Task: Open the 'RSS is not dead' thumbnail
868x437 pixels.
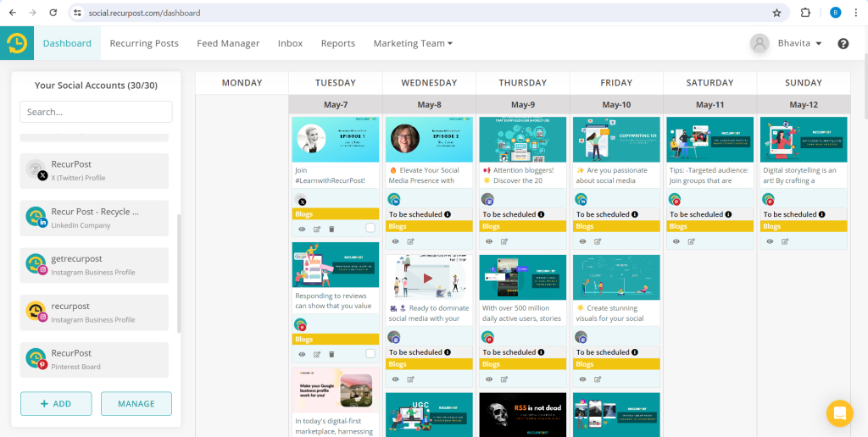Action: 522,415
